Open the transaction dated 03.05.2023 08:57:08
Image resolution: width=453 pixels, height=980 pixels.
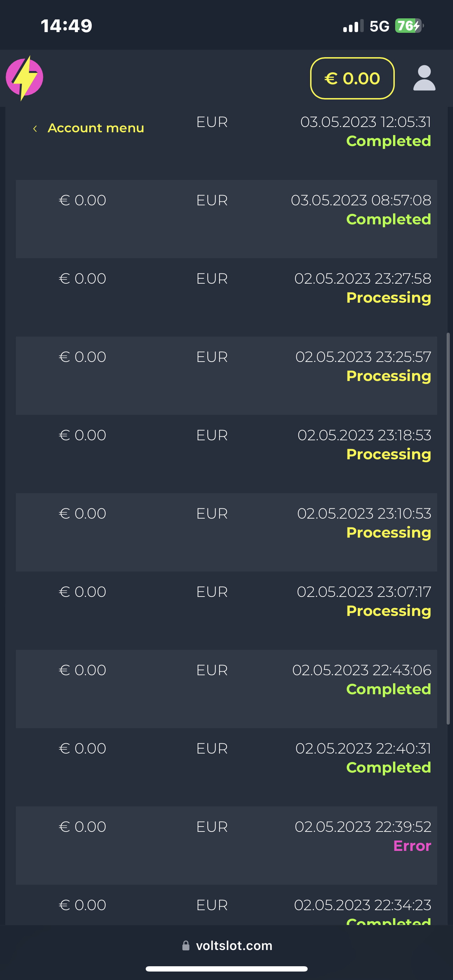[361, 200]
